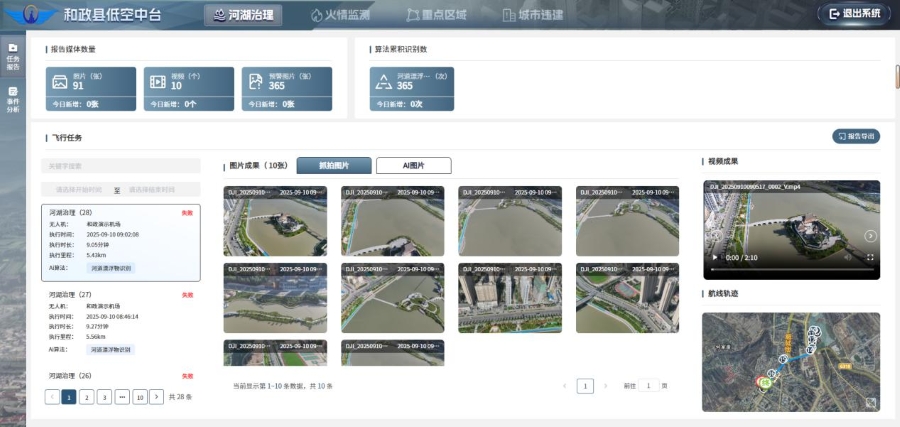The height and width of the screenshot is (427, 900).
Task: Go to next page of flight tasks
Action: (x=156, y=397)
